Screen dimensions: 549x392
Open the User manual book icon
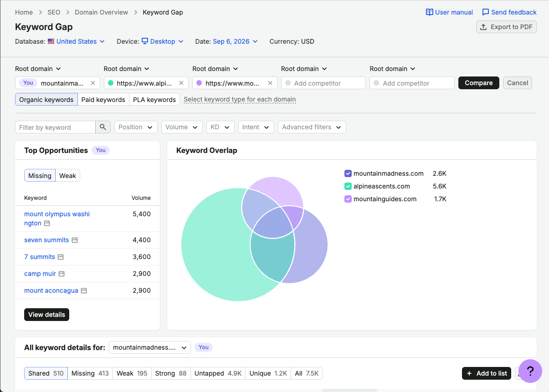point(429,12)
